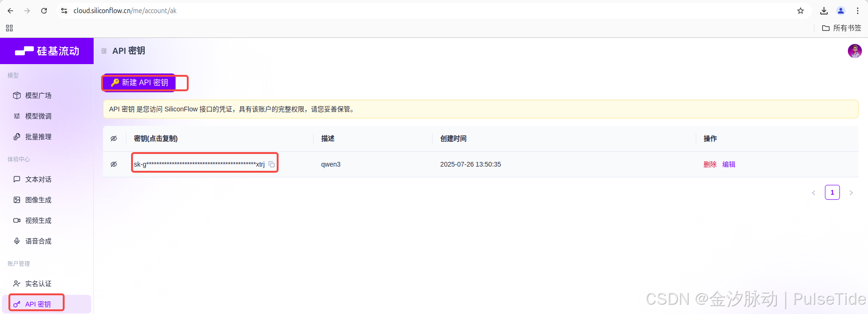This screenshot has height=314, width=868.
Task: Open site information icon in address bar
Action: pyautogui.click(x=64, y=11)
